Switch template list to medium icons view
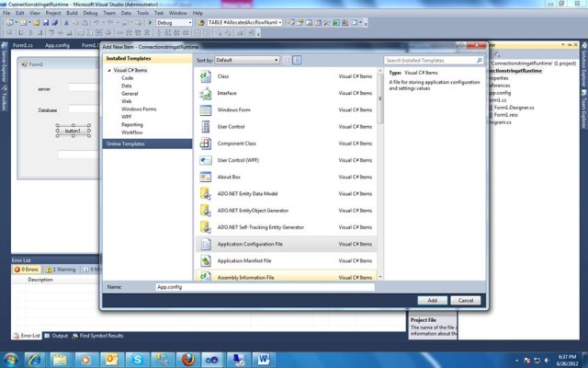588x368 pixels. click(297, 60)
